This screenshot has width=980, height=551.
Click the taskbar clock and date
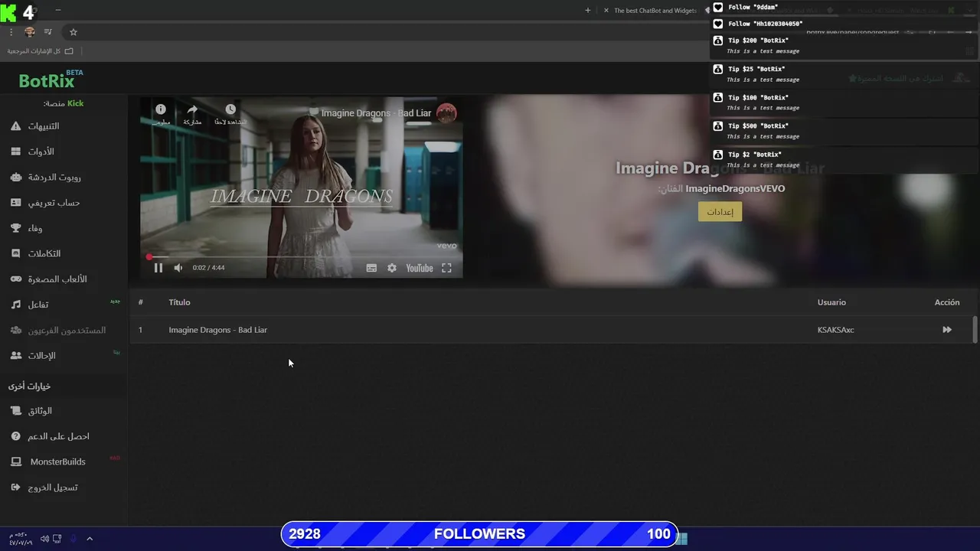tap(20, 539)
